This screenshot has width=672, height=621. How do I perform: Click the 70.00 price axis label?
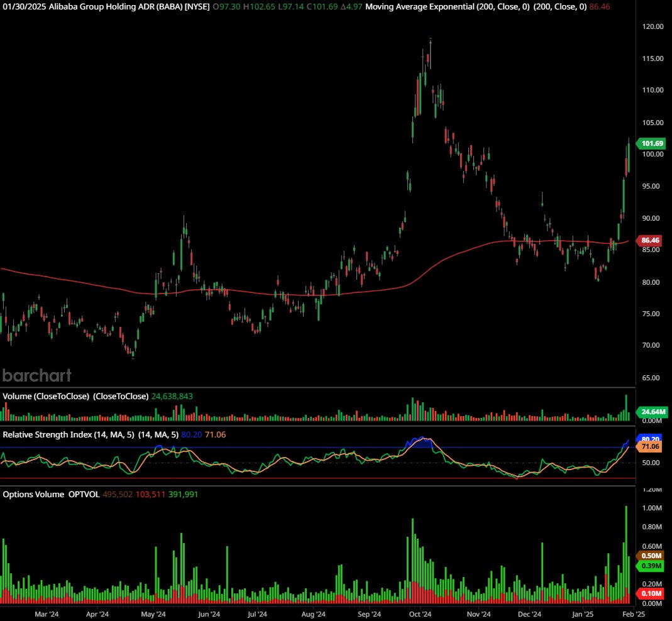651,346
